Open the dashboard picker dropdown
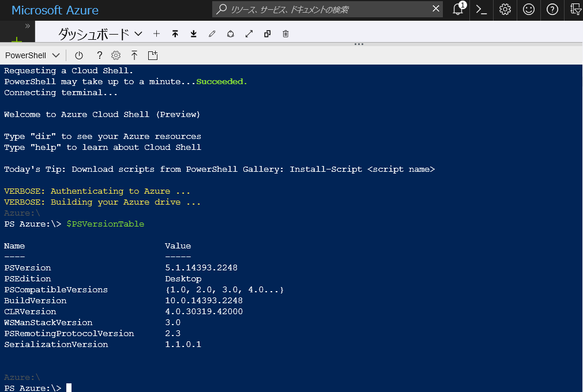The width and height of the screenshot is (583, 392). (138, 33)
